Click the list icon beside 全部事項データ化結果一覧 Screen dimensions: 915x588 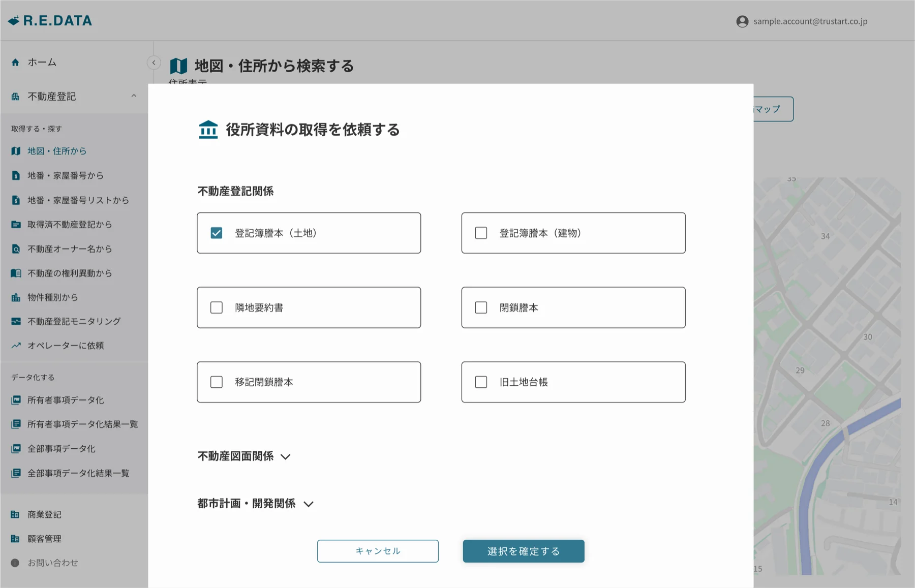click(x=16, y=473)
